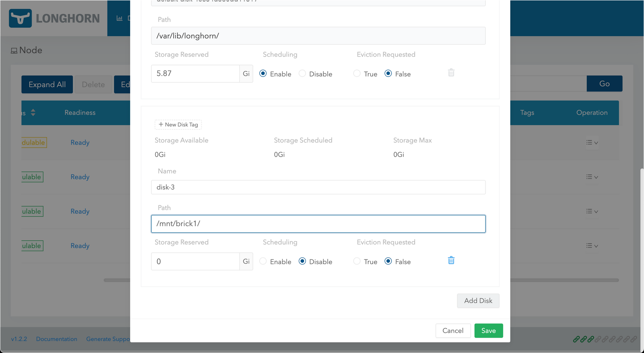
Task: Disable scheduling on /var/lib/longhorn/ disk
Action: click(x=302, y=74)
